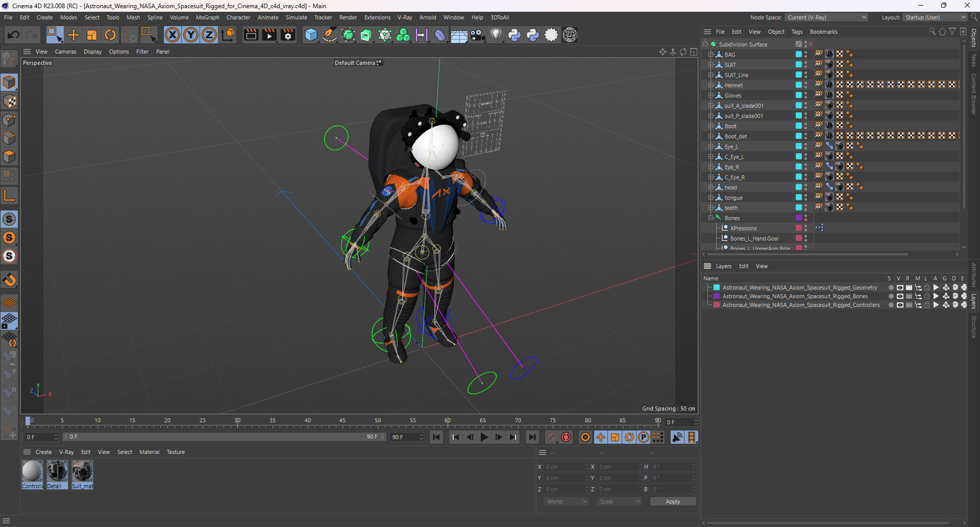Toggle visibility of Rigged_Geometry layer
The image size is (980, 527).
point(900,288)
